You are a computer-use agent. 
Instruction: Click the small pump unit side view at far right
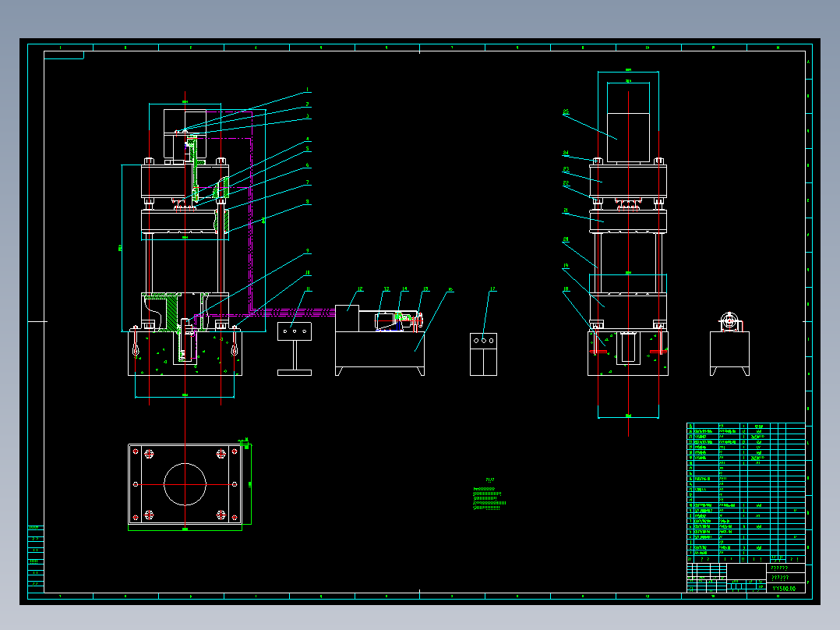[x=729, y=344]
